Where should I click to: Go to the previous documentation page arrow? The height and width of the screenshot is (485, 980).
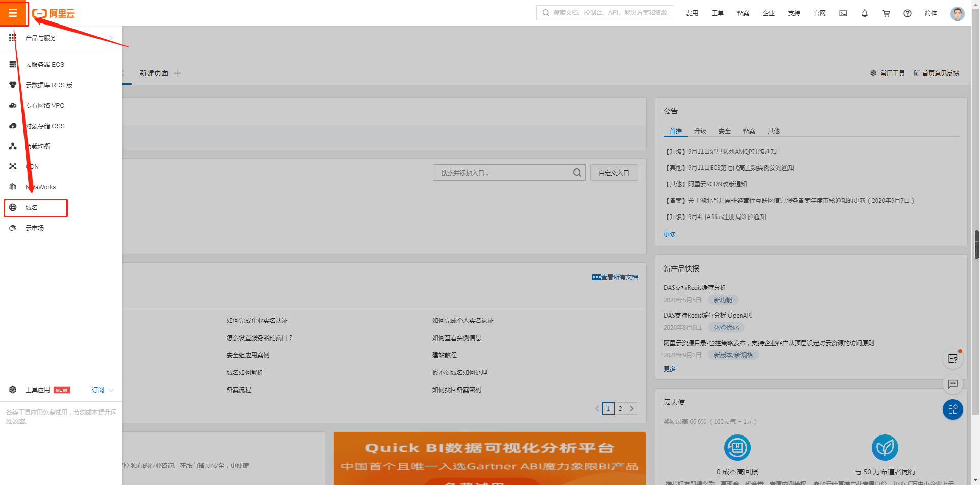[597, 409]
